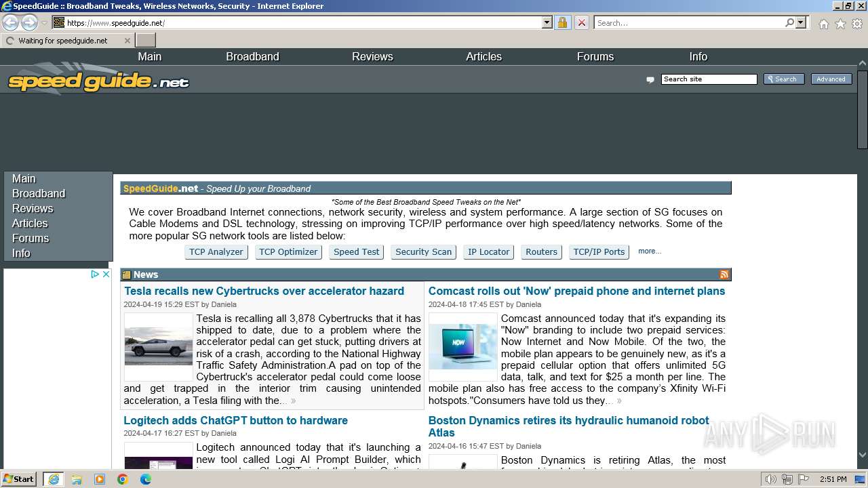Open the TCP/IP Ports tool
The height and width of the screenshot is (488, 868).
599,252
